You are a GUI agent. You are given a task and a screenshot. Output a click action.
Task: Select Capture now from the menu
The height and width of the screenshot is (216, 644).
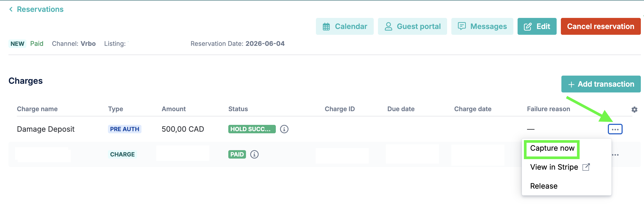552,148
